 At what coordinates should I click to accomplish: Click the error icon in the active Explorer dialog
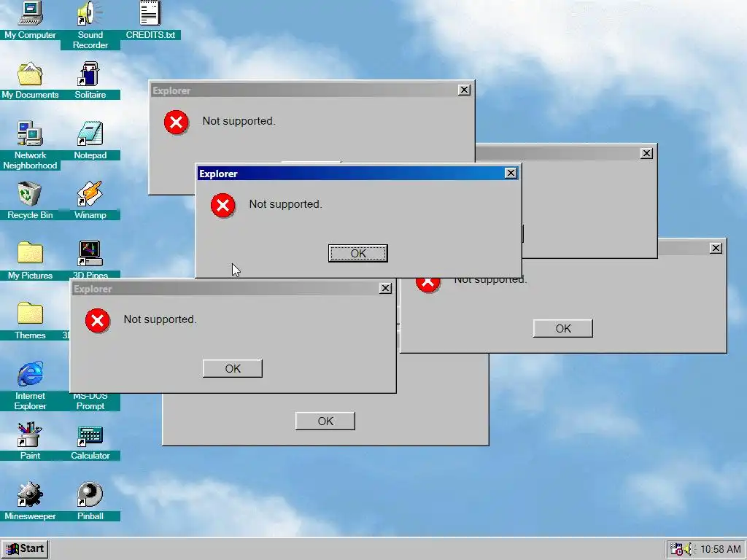coord(223,205)
